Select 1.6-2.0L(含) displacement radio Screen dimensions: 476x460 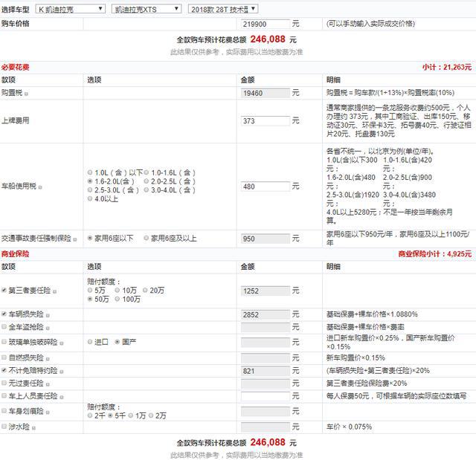[x=90, y=181]
